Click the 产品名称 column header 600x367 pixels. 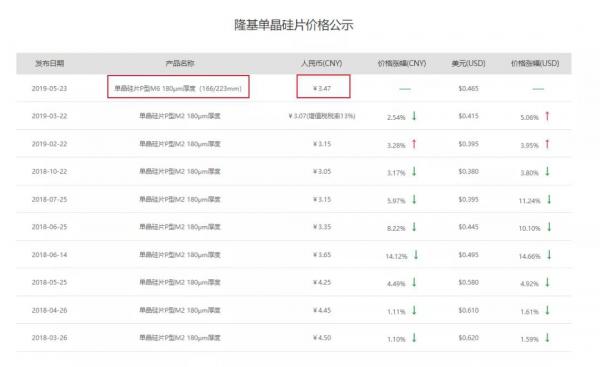[x=180, y=63]
